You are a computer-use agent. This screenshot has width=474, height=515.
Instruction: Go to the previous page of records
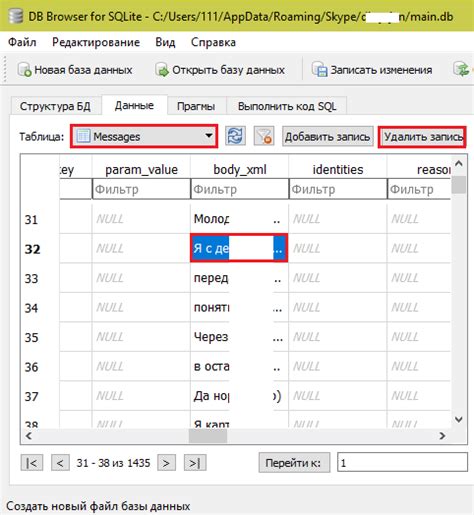[x=60, y=463]
